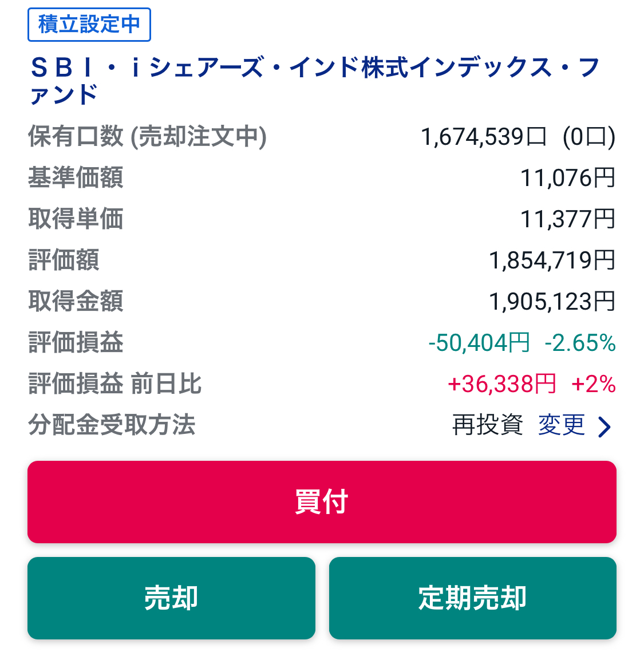Select the 11,076円 base price value

567,178
